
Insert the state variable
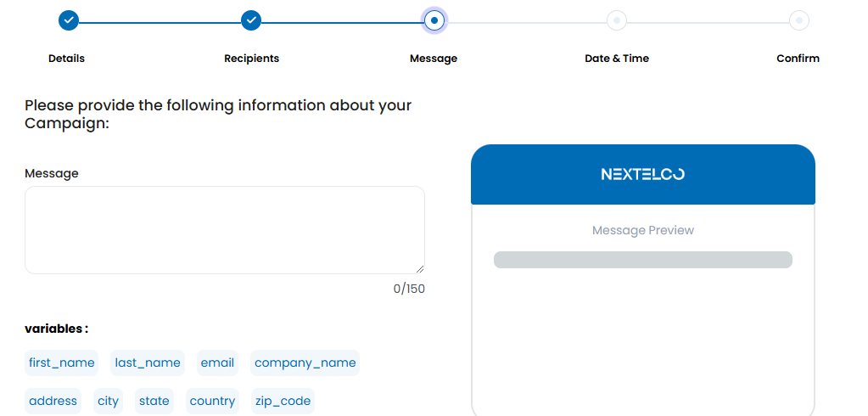click(x=154, y=401)
